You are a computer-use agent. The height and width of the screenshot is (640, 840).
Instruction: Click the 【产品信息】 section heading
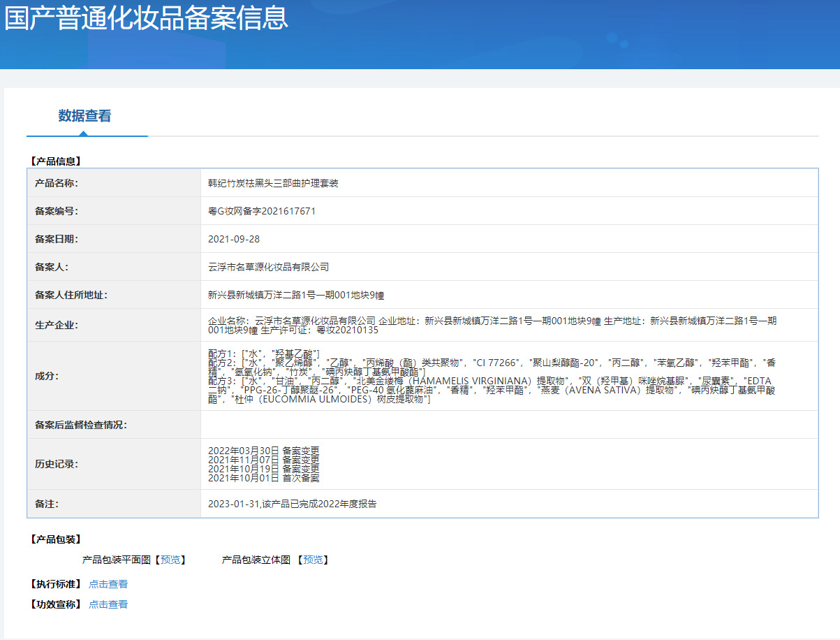click(x=56, y=161)
